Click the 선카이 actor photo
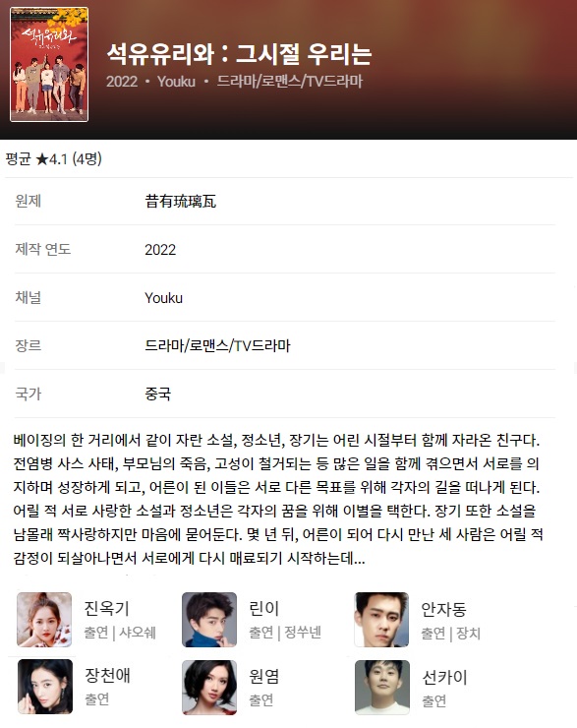The image size is (577, 728). [x=382, y=687]
